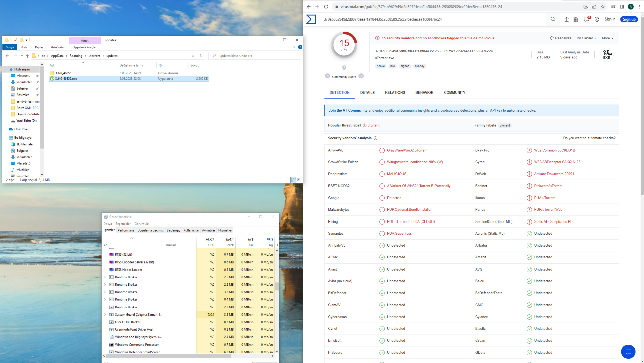Viewport: 644px width, 363px height.
Task: Click the Sign up button
Action: click(x=629, y=19)
